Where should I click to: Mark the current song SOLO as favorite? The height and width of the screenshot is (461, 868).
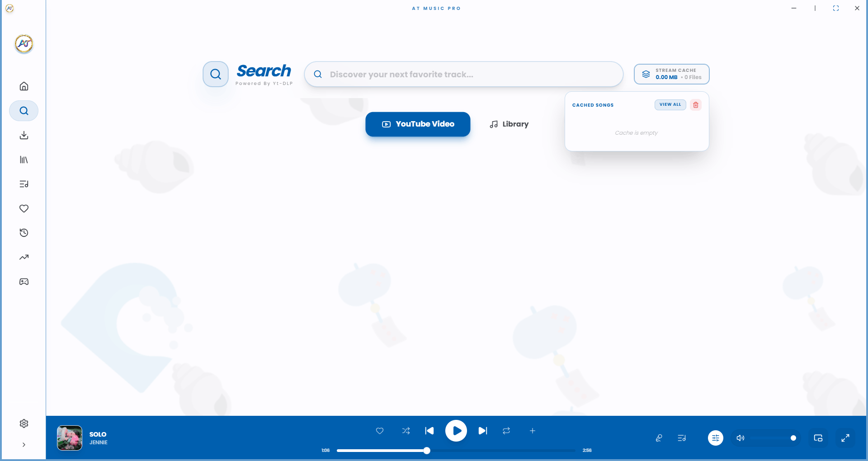(x=379, y=431)
